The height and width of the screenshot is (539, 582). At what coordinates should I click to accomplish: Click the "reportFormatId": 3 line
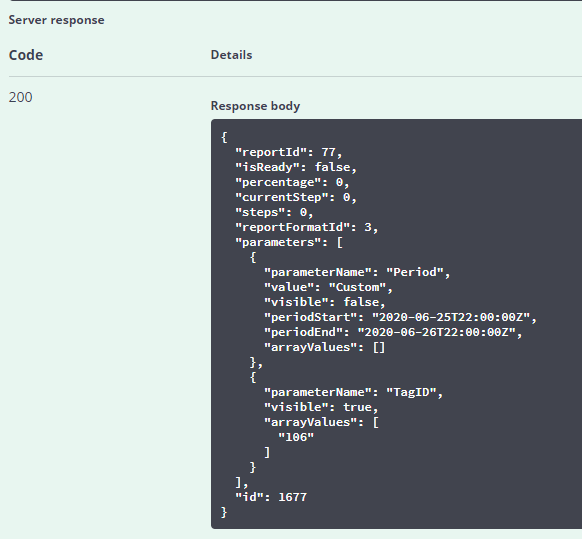click(307, 227)
